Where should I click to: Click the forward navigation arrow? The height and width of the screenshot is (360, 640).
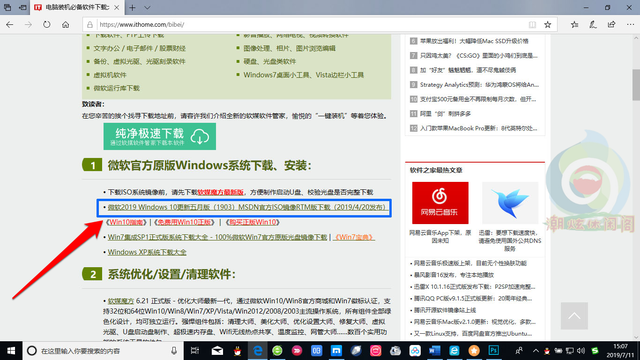click(28, 25)
